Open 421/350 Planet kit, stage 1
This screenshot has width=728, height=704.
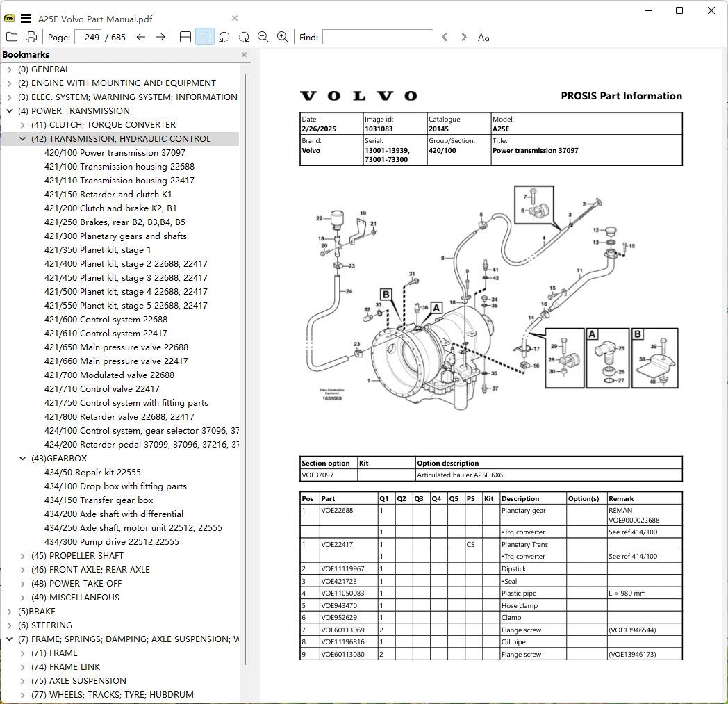(x=97, y=250)
